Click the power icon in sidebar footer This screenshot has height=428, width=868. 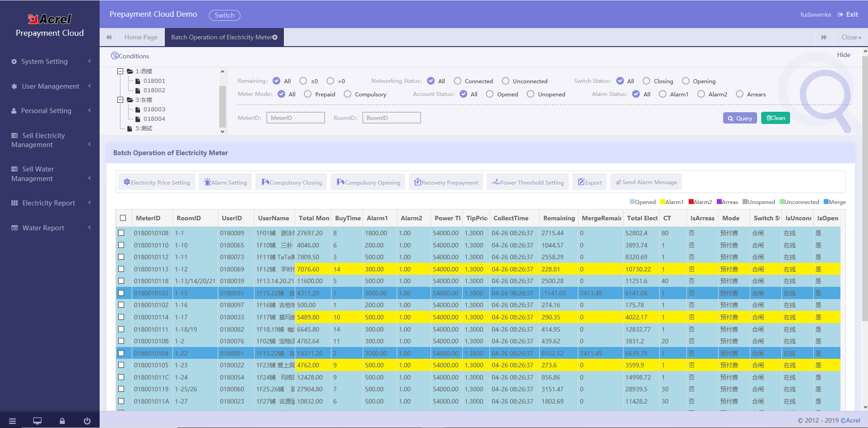point(87,421)
